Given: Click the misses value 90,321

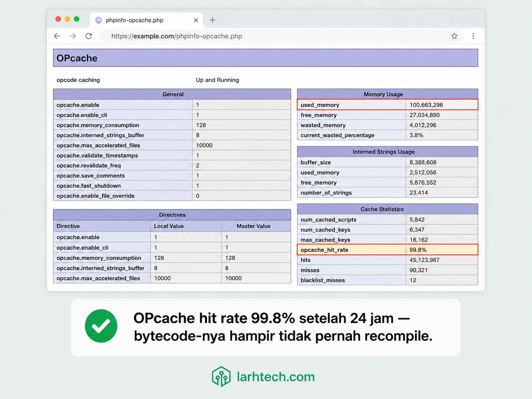Looking at the screenshot, I should 418,270.
